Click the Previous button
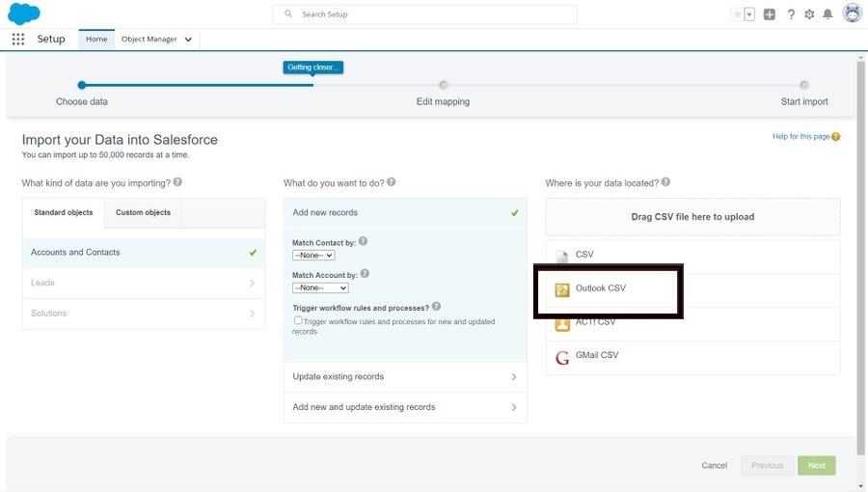The width and height of the screenshot is (868, 492). coord(768,465)
